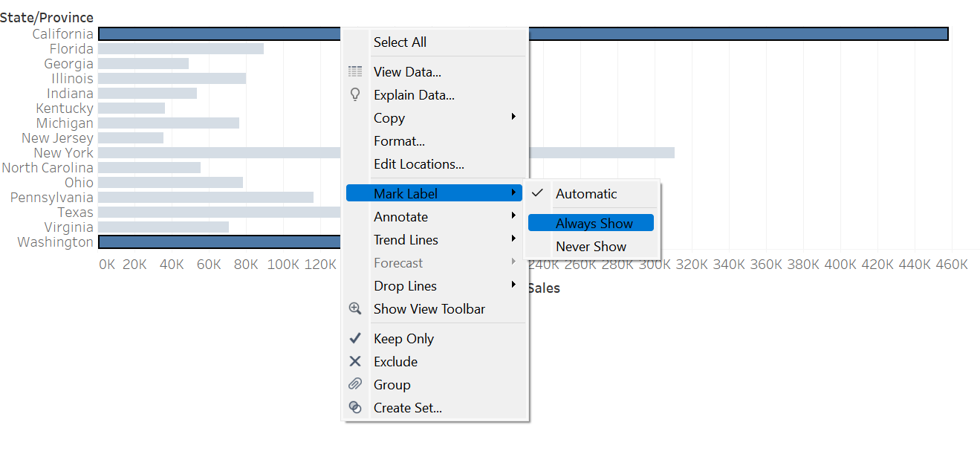The image size is (980, 457).
Task: Select the Virginia sales bar
Action: tap(163, 227)
